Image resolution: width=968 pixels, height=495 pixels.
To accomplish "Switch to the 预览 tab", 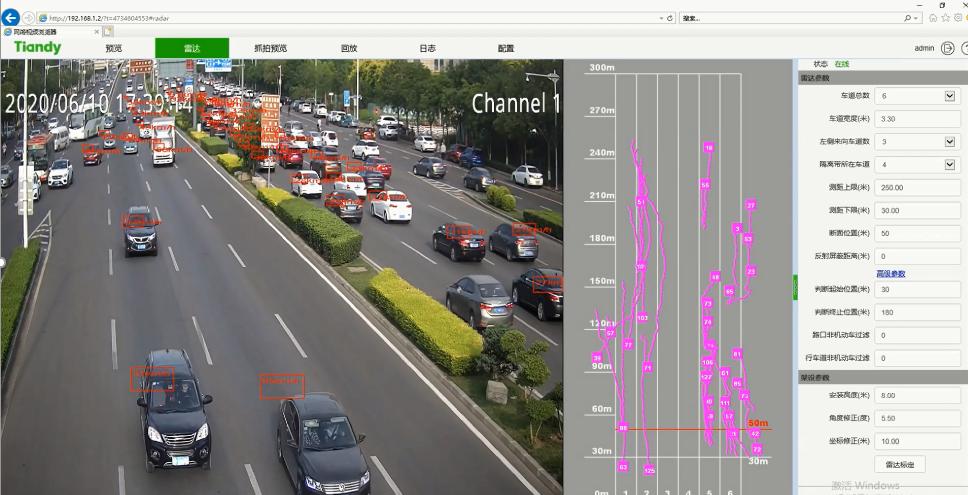I will (x=113, y=48).
